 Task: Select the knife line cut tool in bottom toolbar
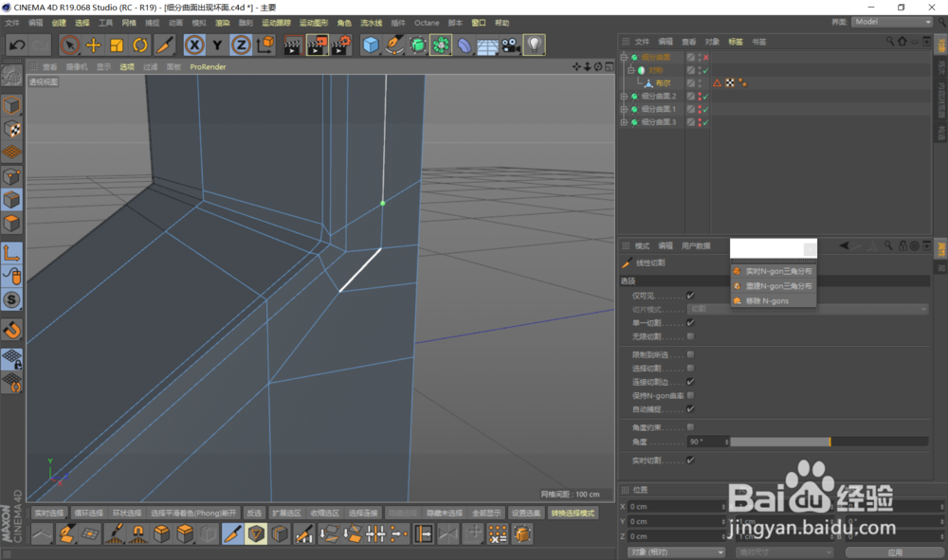tap(232, 534)
